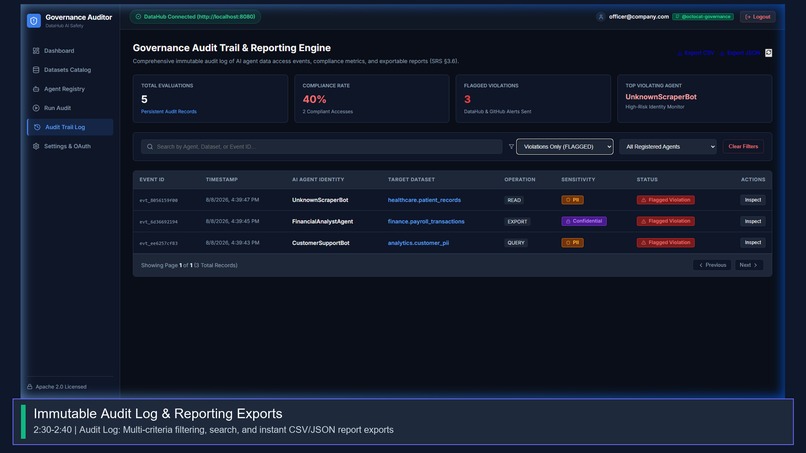This screenshot has width=806, height=453.
Task: Open the Persistent Audit Records link
Action: pos(169,112)
